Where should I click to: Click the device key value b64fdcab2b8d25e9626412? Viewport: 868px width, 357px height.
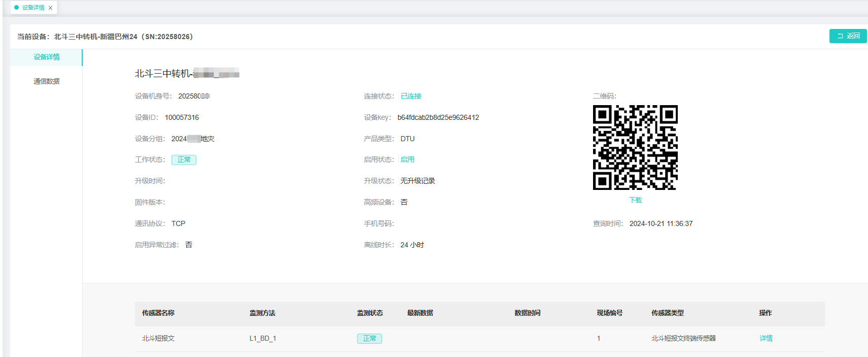pyautogui.click(x=438, y=118)
